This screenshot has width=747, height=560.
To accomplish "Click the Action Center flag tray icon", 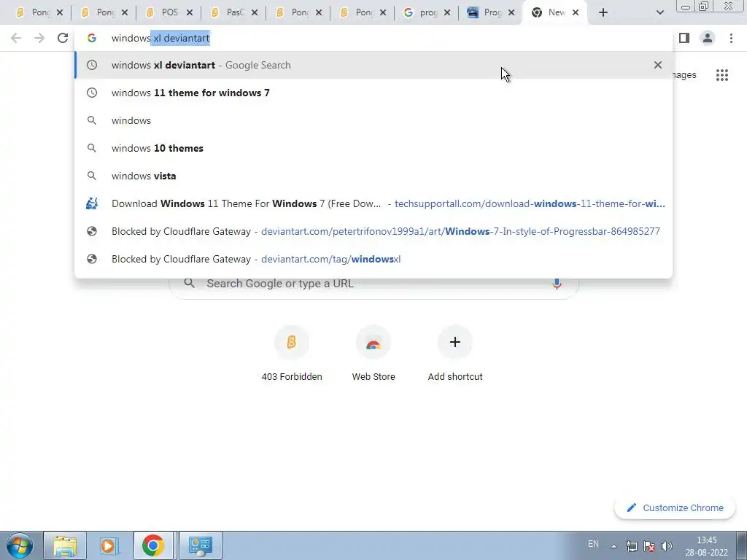I will pos(649,546).
